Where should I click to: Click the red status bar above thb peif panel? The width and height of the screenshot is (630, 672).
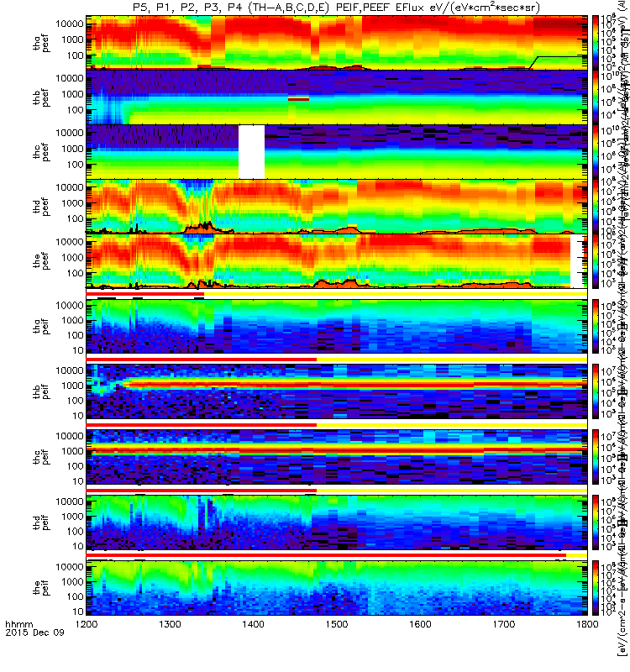pyautogui.click(x=202, y=360)
